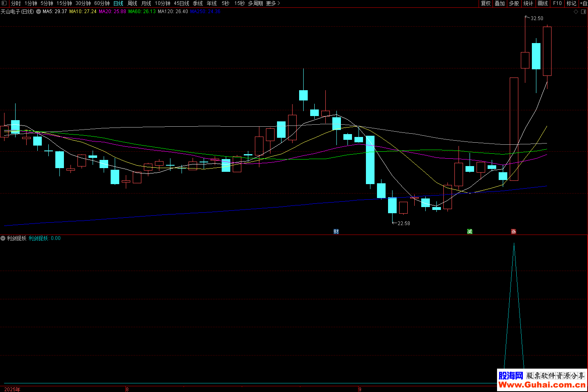Toggle the left sidebar panel icon
Image resolution: width=588 pixels, height=392 pixels.
click(x=4, y=3)
